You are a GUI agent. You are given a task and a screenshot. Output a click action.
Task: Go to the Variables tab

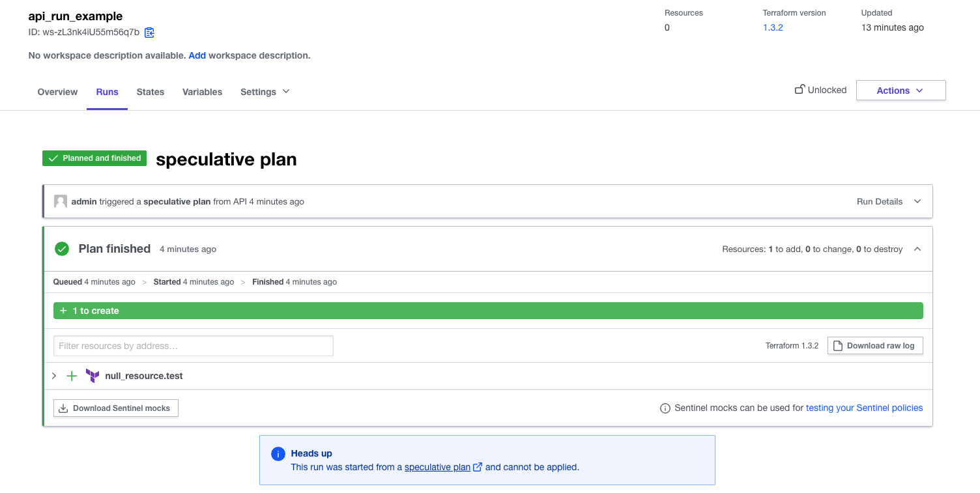pos(202,92)
